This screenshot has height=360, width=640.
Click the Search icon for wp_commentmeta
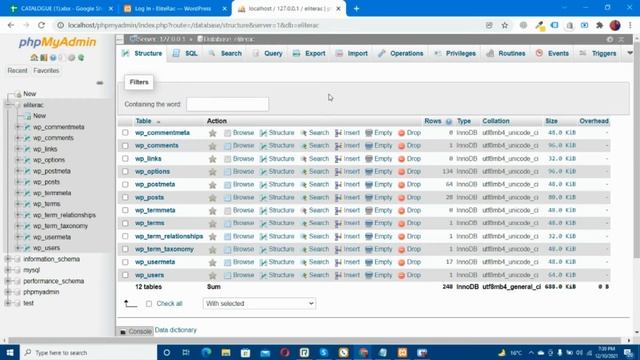coord(303,133)
